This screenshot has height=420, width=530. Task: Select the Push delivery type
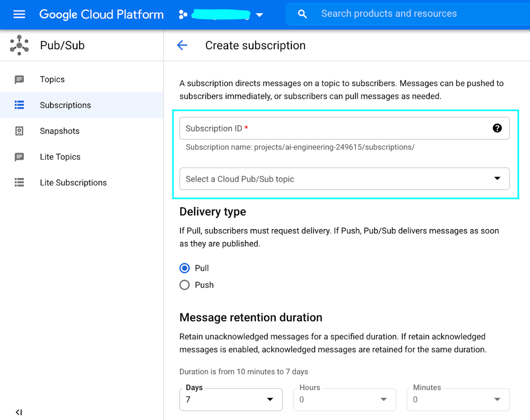(185, 285)
